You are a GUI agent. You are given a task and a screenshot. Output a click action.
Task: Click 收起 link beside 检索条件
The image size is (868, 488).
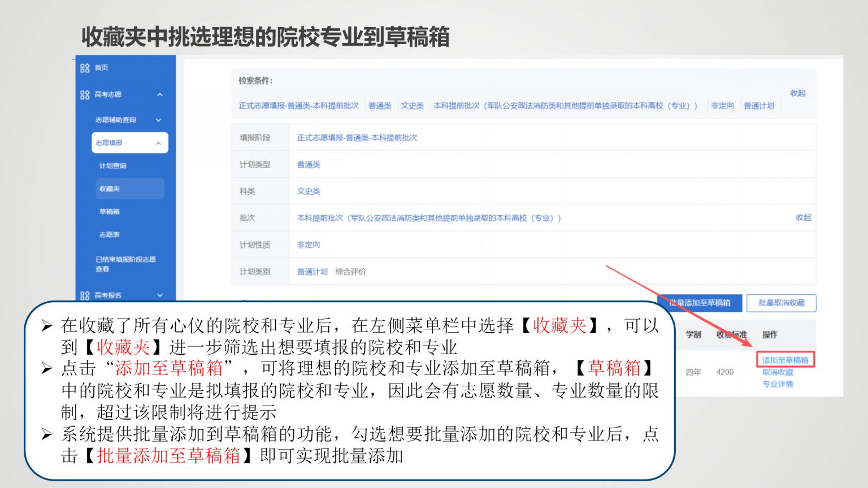pos(797,93)
